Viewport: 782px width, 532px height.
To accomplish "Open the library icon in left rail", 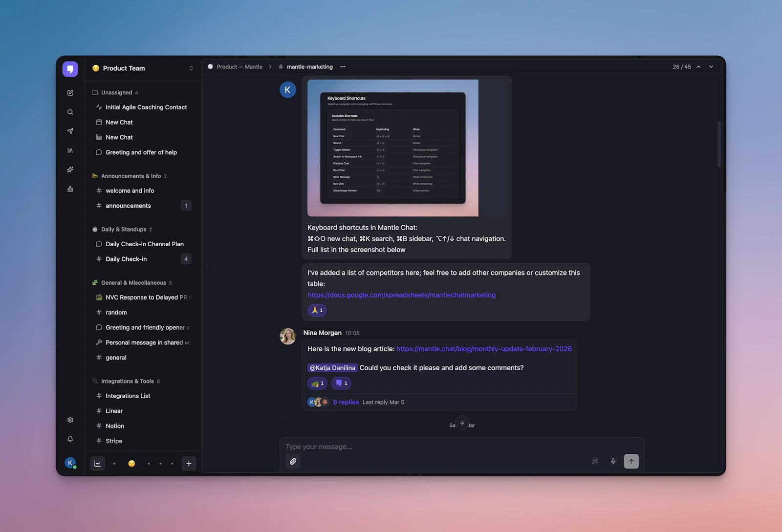I will [x=70, y=150].
